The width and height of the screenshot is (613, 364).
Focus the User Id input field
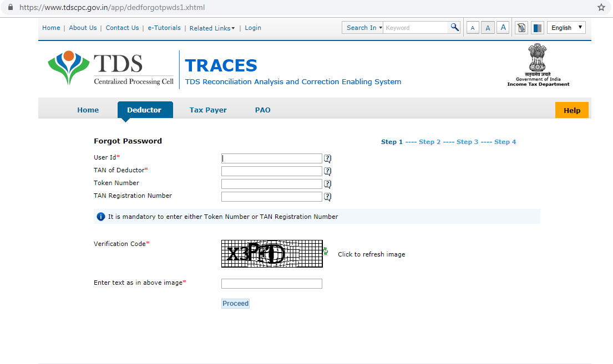coord(272,158)
